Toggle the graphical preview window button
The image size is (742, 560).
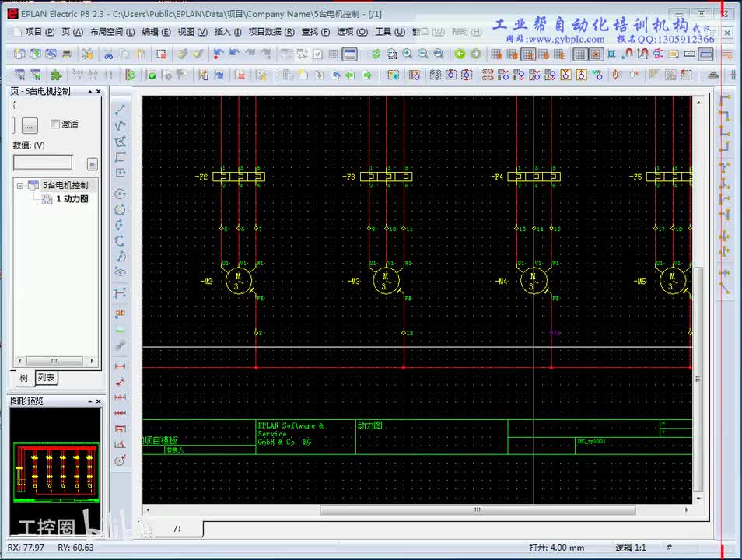pos(350,54)
